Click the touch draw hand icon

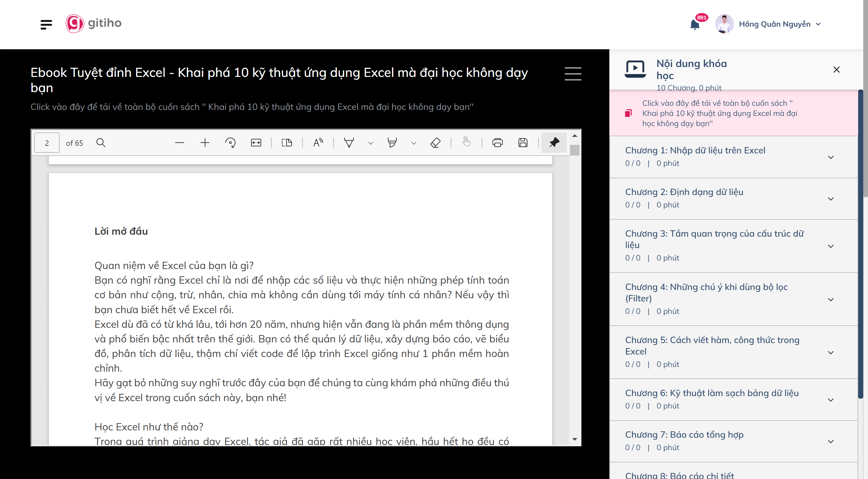pos(466,142)
